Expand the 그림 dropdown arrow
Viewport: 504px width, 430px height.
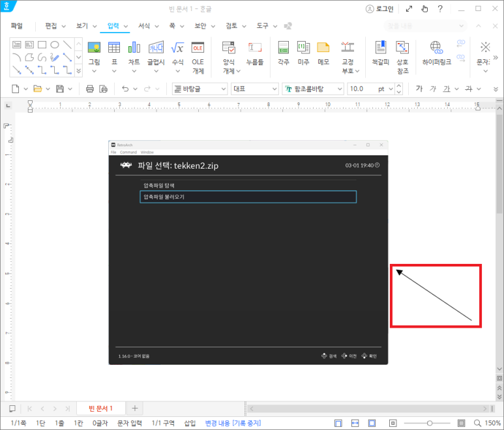[94, 71]
